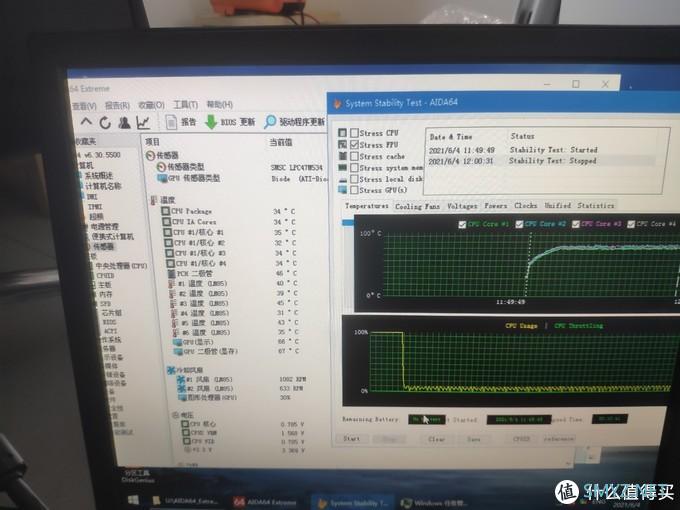Click the Clear button in stability test

click(x=436, y=439)
